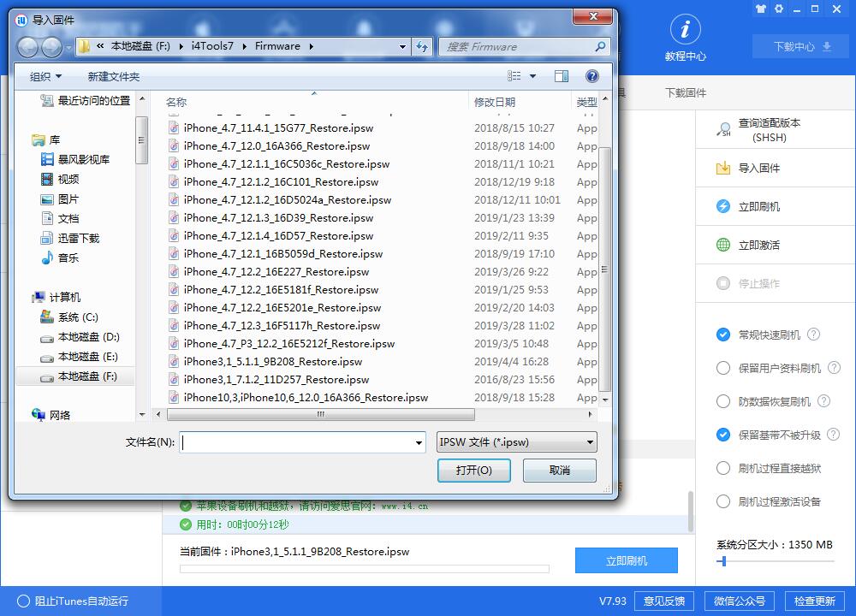Image resolution: width=856 pixels, height=616 pixels.
Task: Click 查询适配版本 (SHSH) item
Action: tap(770, 130)
